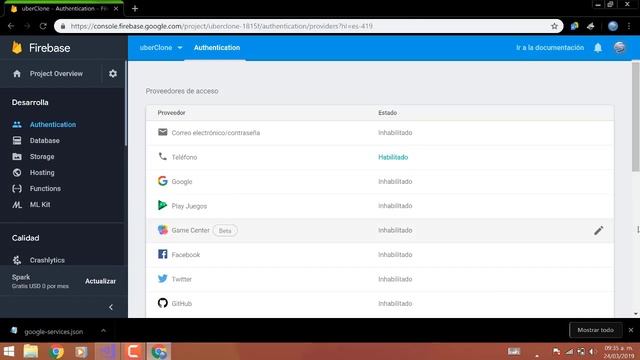Image resolution: width=640 pixels, height=360 pixels.
Task: Close the downloads bar
Action: (x=631, y=330)
